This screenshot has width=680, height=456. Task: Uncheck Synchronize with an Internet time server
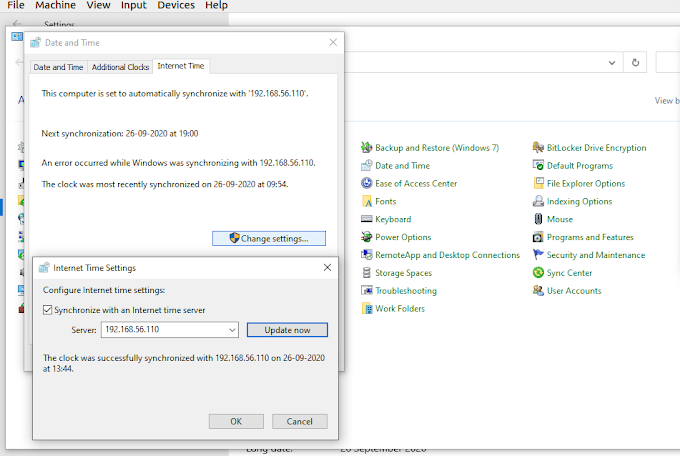point(47,310)
